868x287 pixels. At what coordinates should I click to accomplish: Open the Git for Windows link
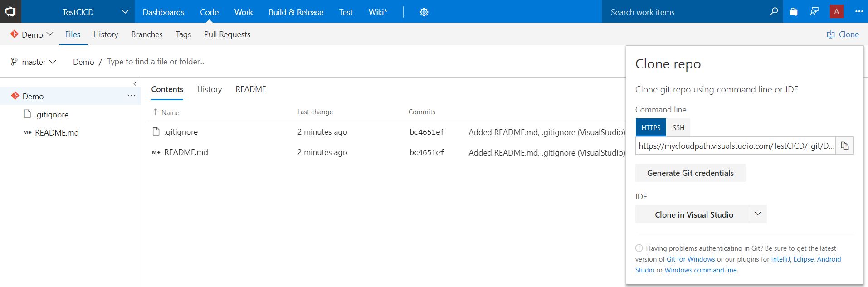click(x=691, y=259)
